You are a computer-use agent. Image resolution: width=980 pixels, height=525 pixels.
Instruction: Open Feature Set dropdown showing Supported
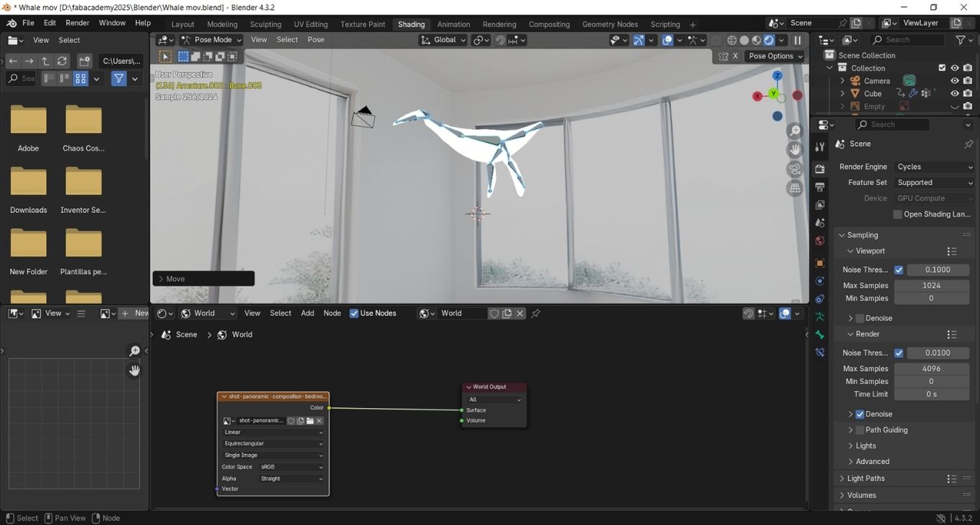[935, 183]
